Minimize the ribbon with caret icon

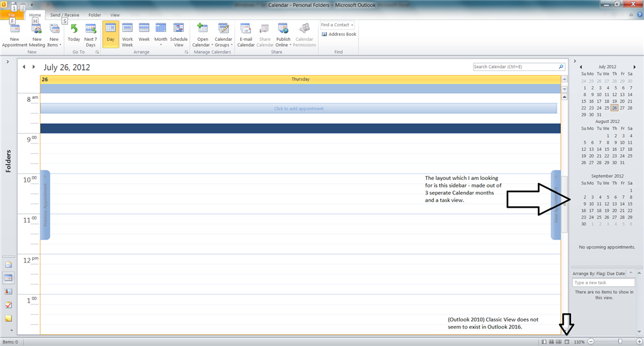[x=631, y=15]
